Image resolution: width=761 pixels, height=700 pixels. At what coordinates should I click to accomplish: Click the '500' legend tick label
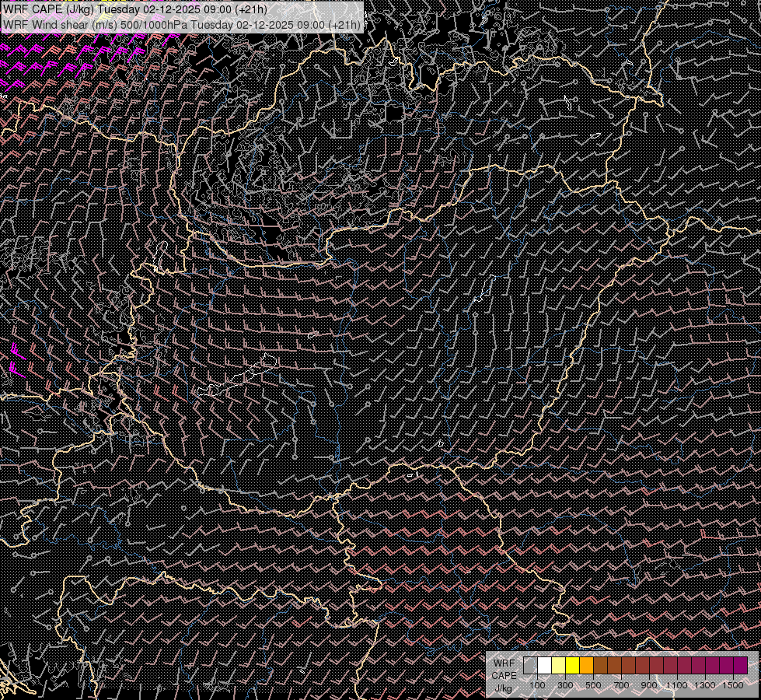click(593, 685)
